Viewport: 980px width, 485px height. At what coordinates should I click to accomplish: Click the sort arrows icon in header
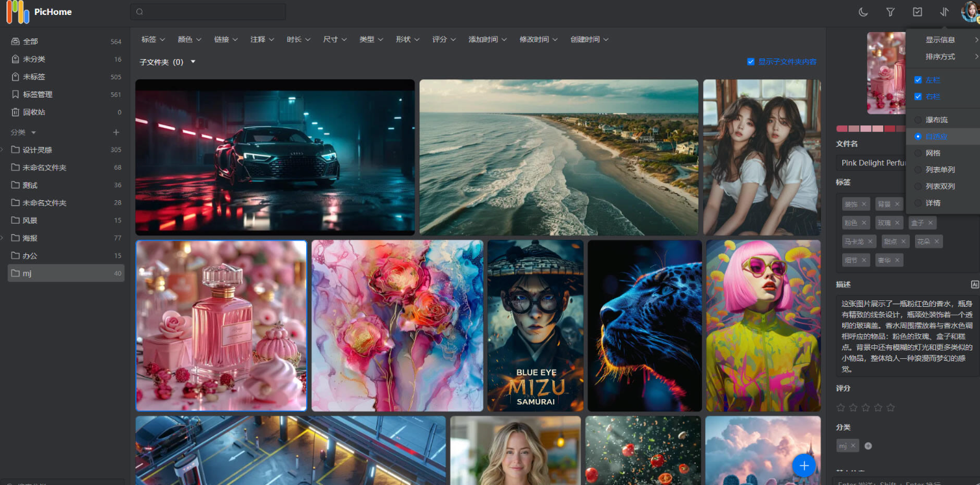coord(944,12)
